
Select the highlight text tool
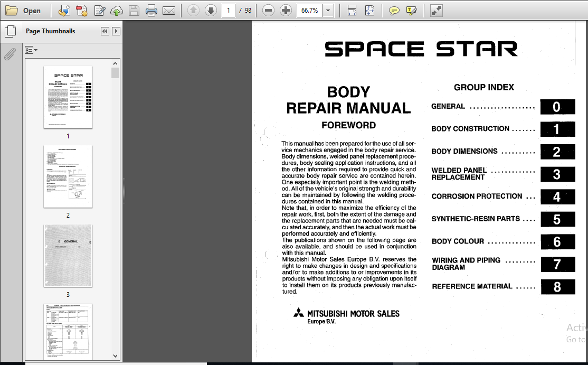point(411,11)
